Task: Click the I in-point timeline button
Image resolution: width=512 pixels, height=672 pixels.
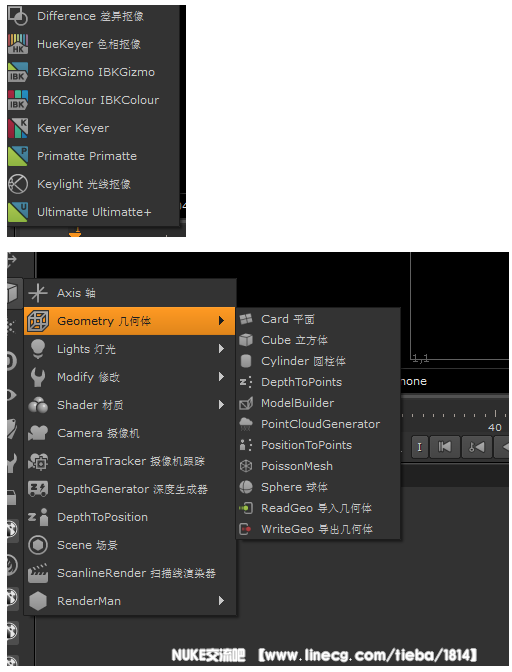Action: (420, 447)
